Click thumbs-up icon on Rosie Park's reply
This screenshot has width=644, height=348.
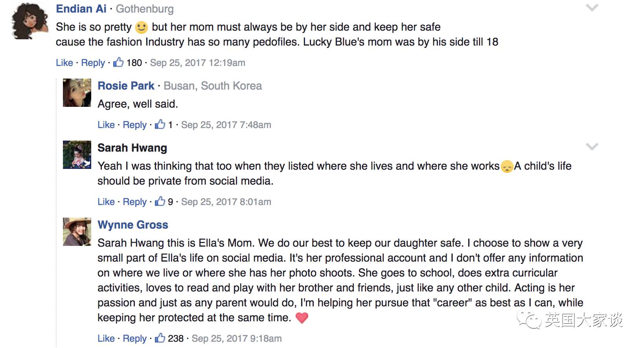(x=160, y=124)
